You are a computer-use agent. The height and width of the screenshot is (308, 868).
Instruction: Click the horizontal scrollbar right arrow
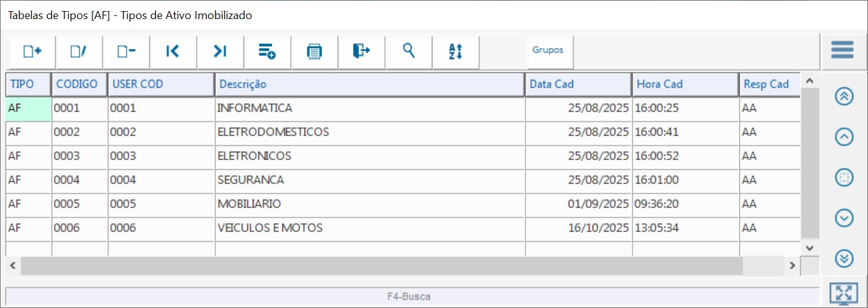(x=793, y=266)
